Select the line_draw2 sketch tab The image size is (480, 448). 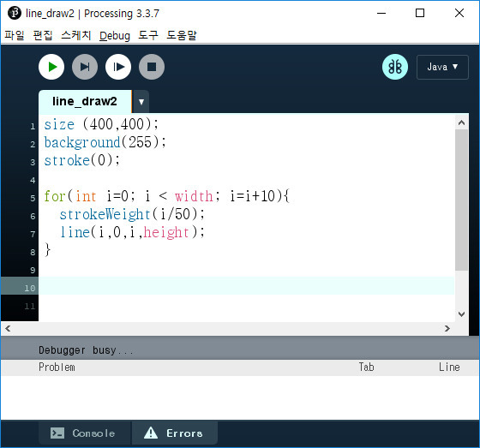pyautogui.click(x=85, y=101)
